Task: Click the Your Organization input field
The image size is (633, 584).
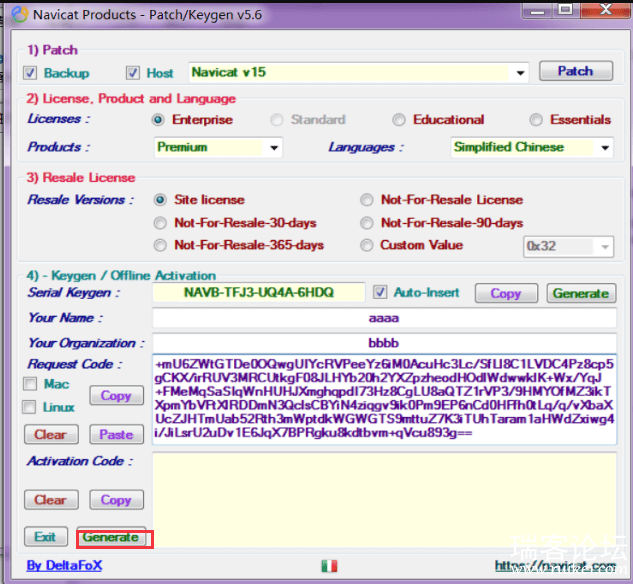Action: pos(384,343)
